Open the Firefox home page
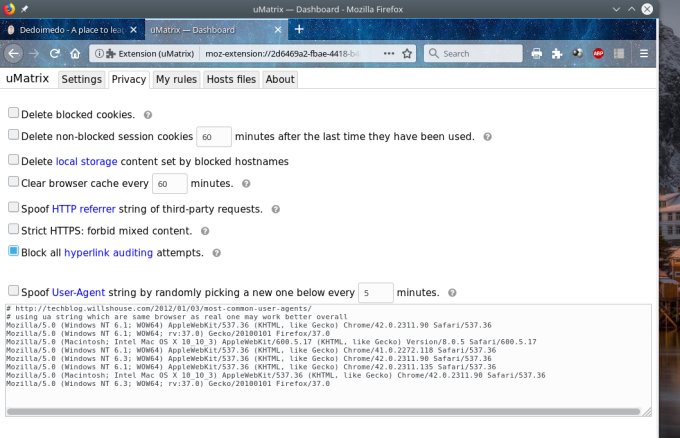The height and width of the screenshot is (438, 680). pos(75,53)
